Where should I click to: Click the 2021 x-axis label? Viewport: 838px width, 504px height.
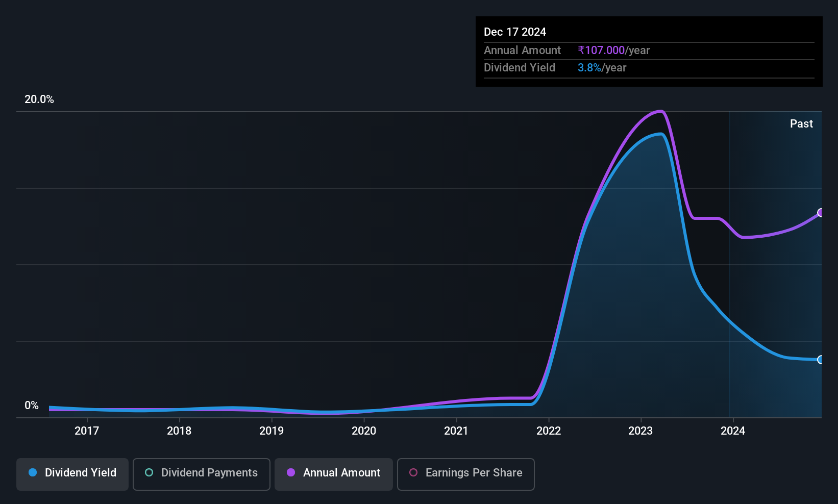(x=456, y=431)
